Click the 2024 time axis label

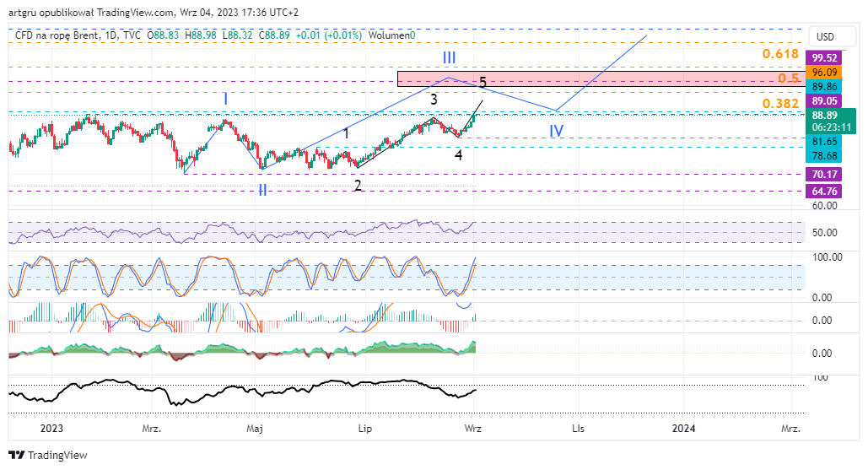tap(683, 428)
